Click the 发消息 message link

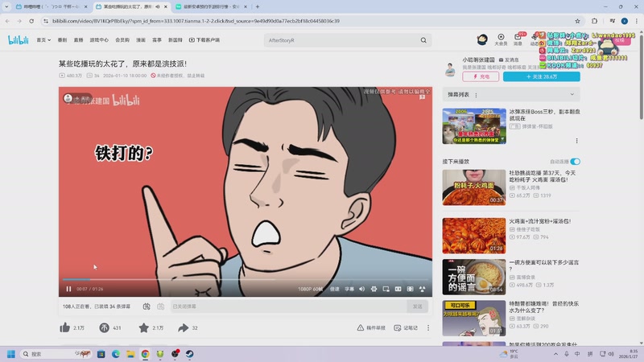pos(509,60)
